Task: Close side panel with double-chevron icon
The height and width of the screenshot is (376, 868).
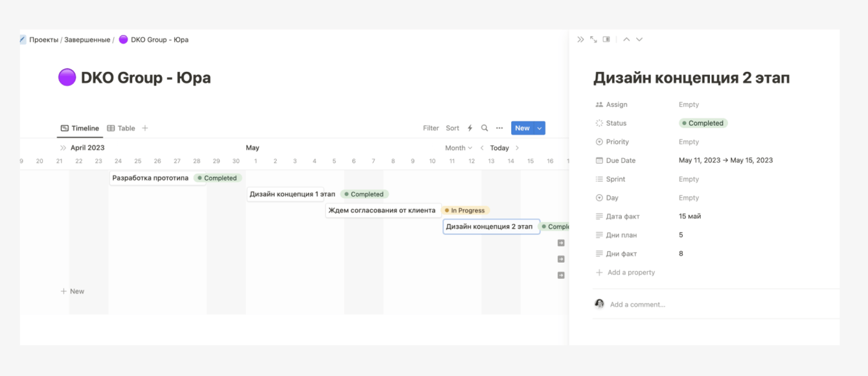Action: pos(580,39)
